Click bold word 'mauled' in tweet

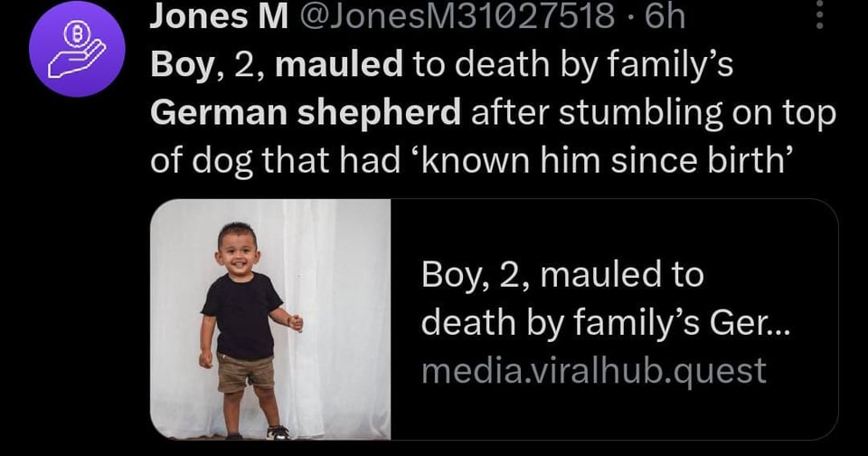pos(339,65)
